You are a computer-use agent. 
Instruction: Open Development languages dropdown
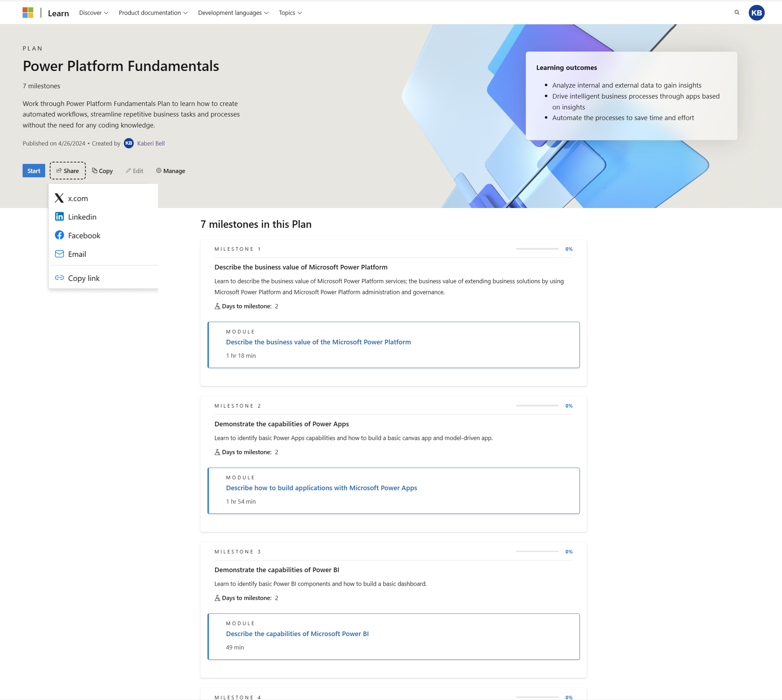[x=233, y=12]
